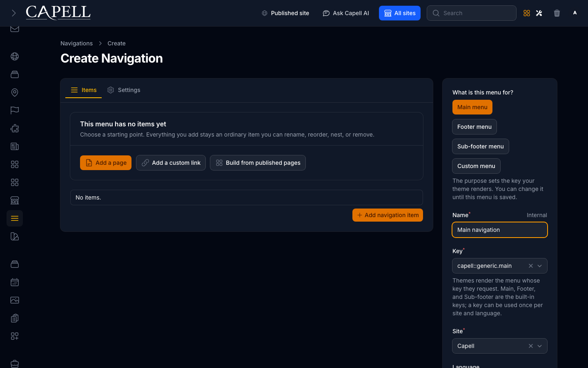
Task: Click the Name field containing Main navigation
Action: [x=500, y=230]
